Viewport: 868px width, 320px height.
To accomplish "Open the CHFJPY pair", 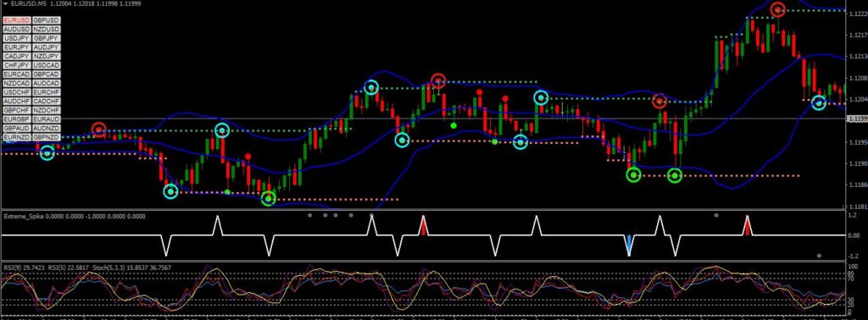I will 17,65.
